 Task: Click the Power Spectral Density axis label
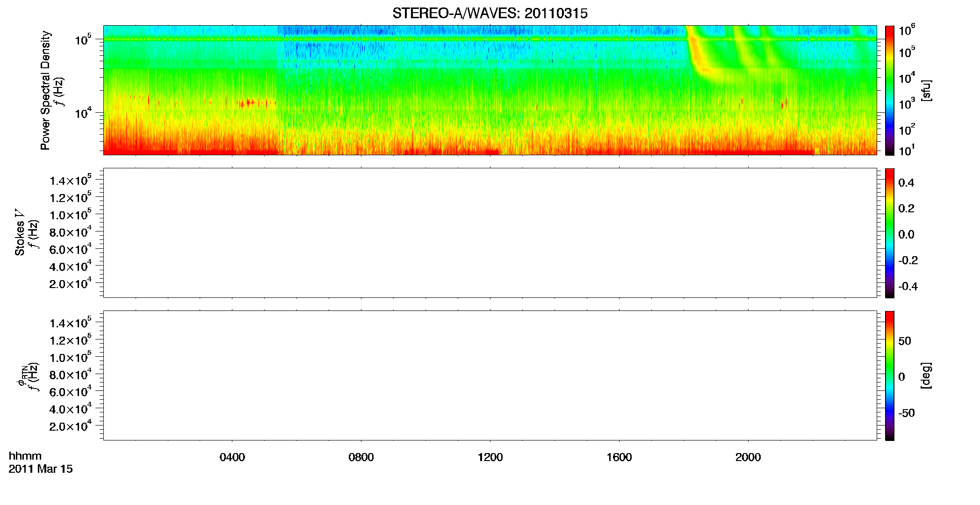45,90
